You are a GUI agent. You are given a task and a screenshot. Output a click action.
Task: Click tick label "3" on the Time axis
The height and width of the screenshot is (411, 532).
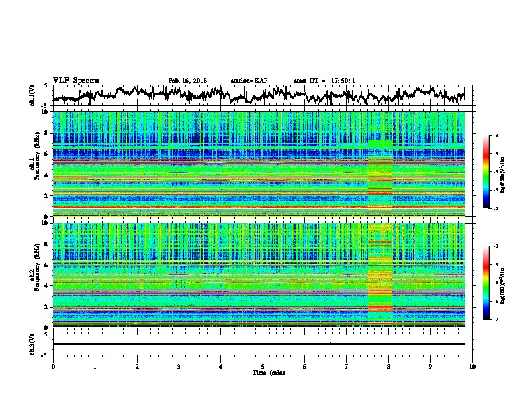[179, 367]
